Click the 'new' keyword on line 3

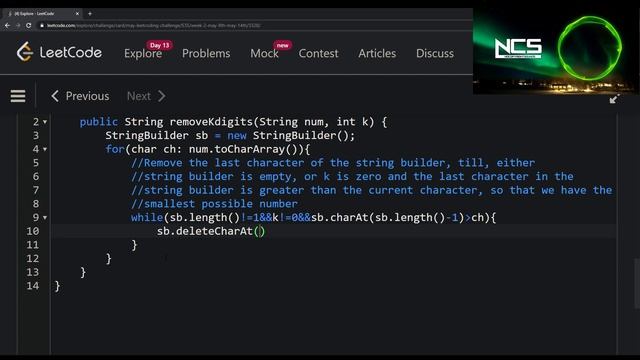point(237,136)
